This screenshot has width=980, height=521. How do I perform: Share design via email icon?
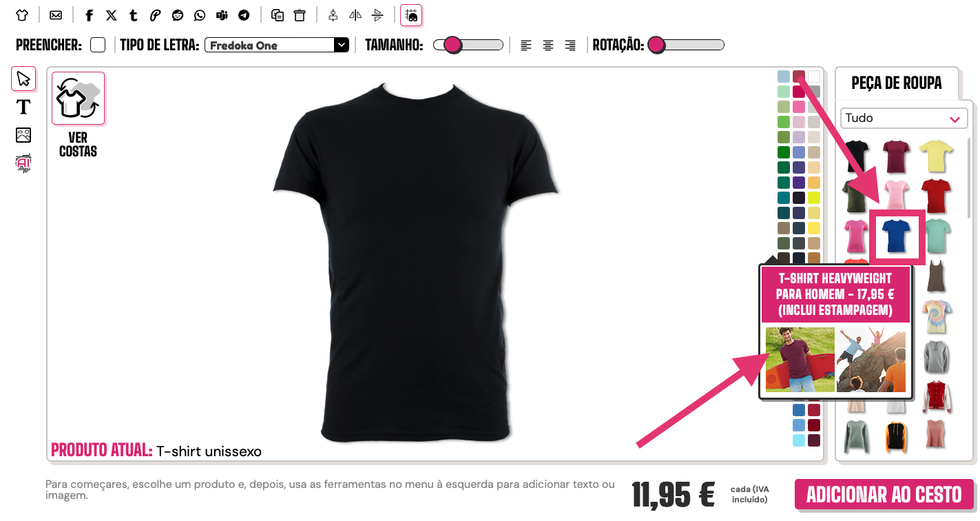click(56, 15)
